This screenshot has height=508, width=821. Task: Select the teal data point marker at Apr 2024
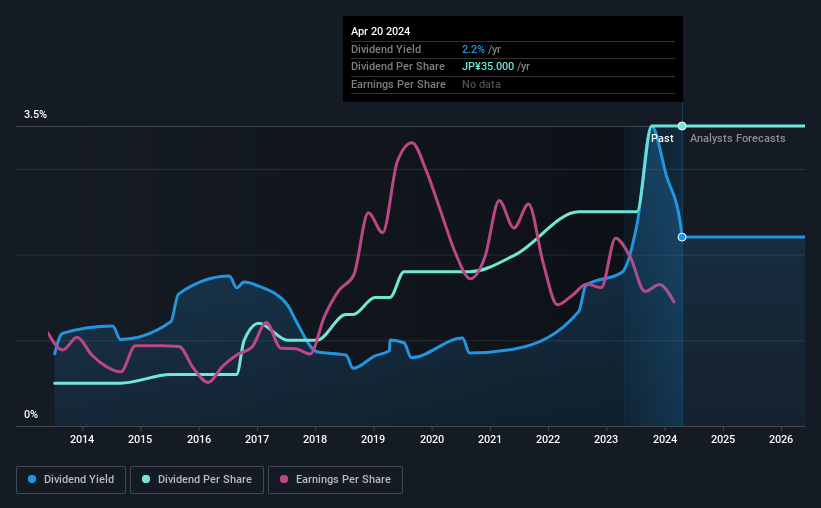click(x=682, y=126)
